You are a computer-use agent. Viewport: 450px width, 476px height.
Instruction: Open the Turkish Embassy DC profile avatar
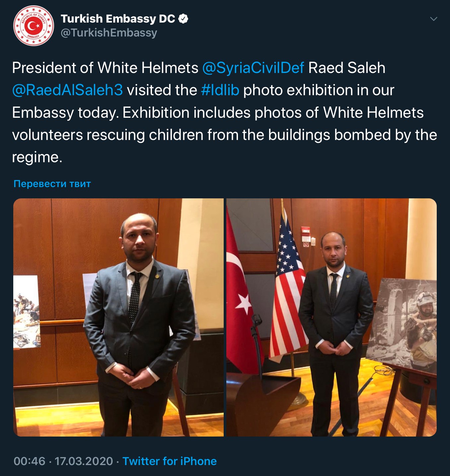pos(34,26)
